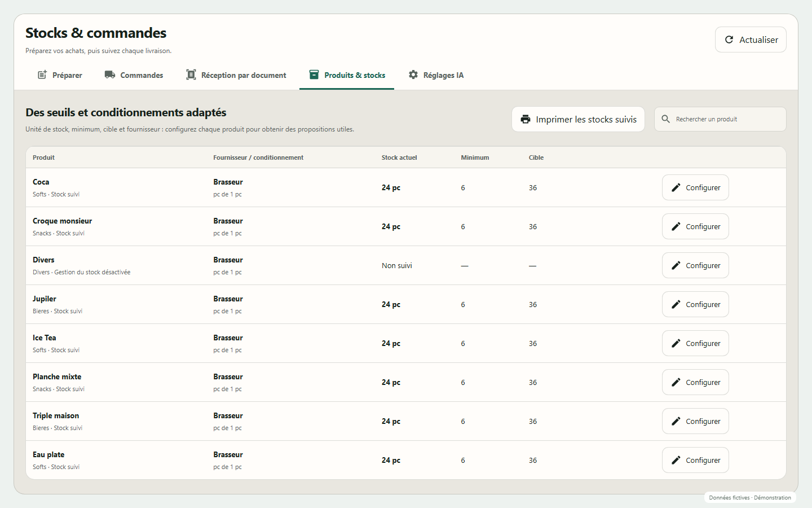This screenshot has width=812, height=508.
Task: Click the box icon for Produits & stocks
Action: (x=314, y=75)
